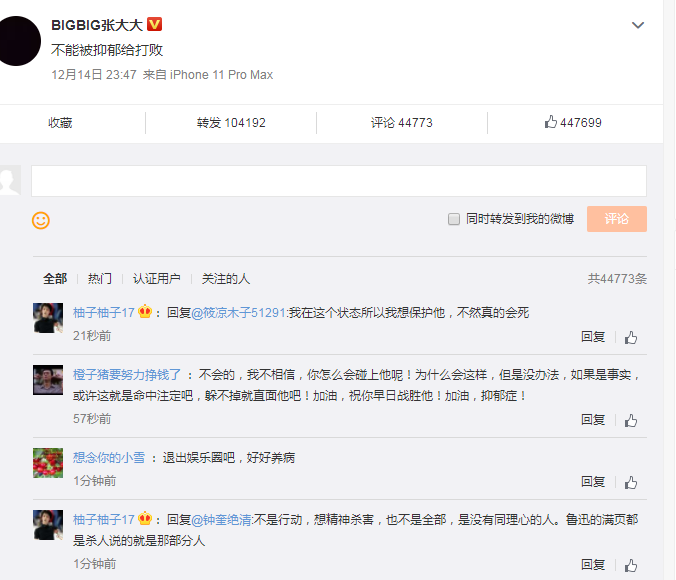Click 评论 44773 in the action bar
This screenshot has width=676, height=580.
click(x=401, y=123)
